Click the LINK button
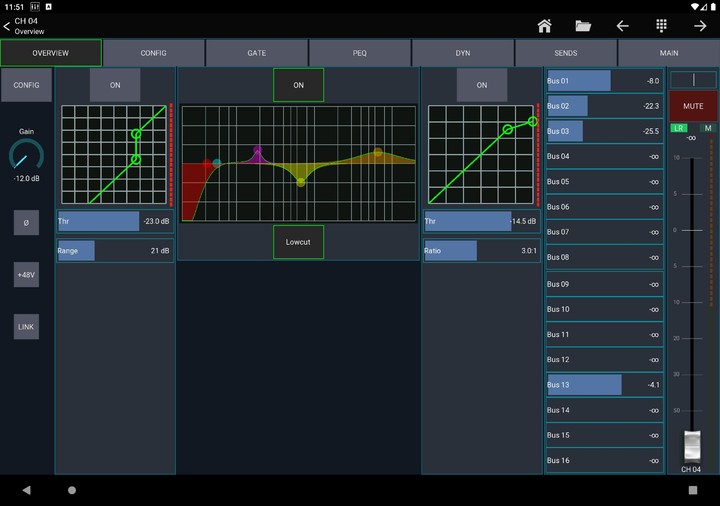The image size is (720, 506). (x=26, y=326)
